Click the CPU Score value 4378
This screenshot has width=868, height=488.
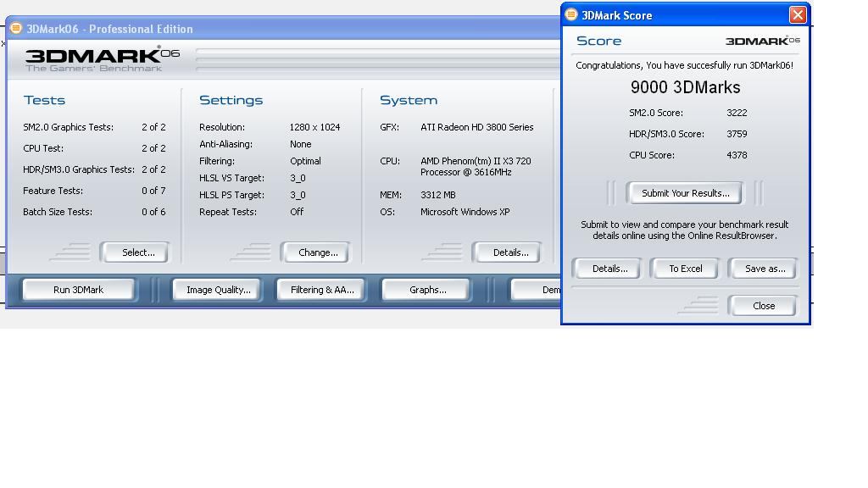pyautogui.click(x=737, y=155)
